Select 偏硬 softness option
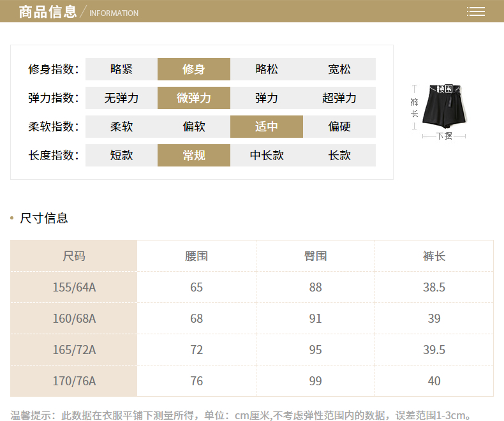This screenshot has width=504, height=421. [x=339, y=126]
